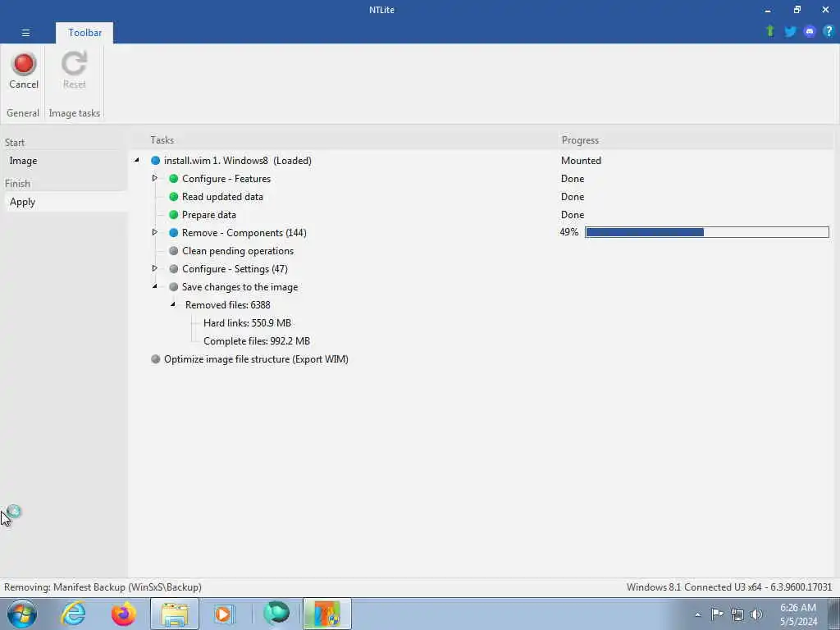This screenshot has width=840, height=630.
Task: Select the Read updated data row
Action: 222,197
